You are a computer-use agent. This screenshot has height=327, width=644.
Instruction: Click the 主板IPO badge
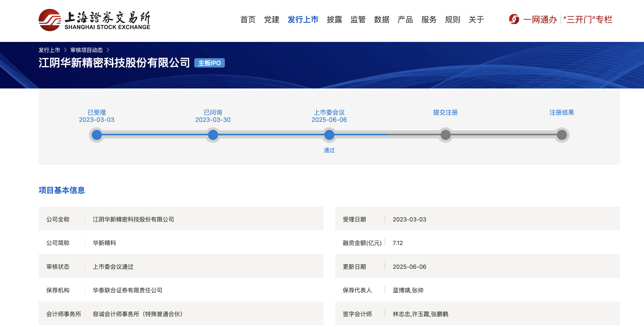pos(209,63)
